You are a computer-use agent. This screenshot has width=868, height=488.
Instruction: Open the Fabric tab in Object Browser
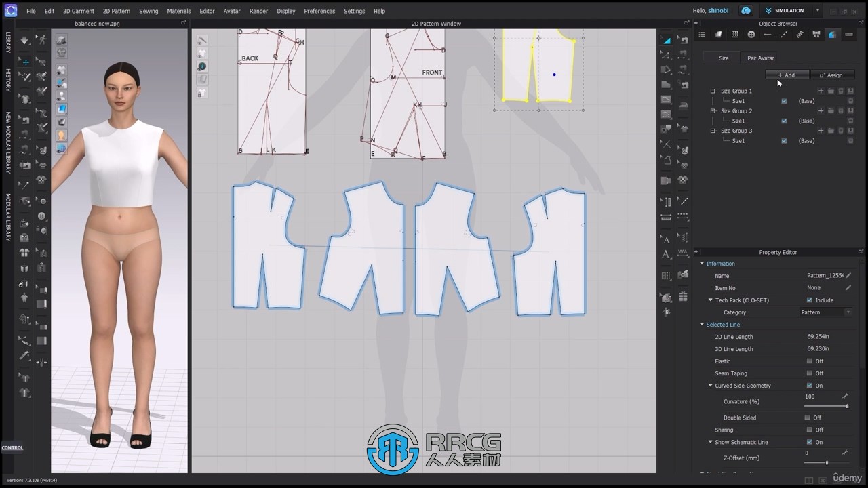718,35
